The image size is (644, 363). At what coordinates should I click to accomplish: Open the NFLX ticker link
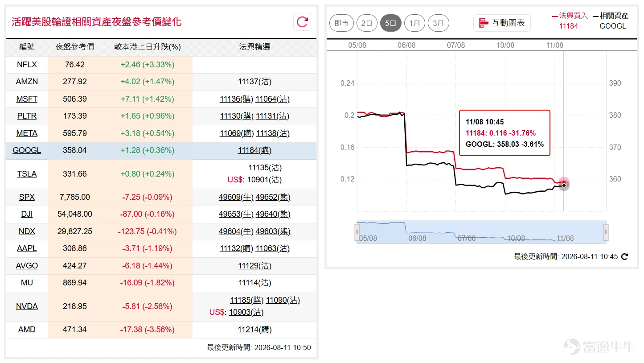point(27,65)
